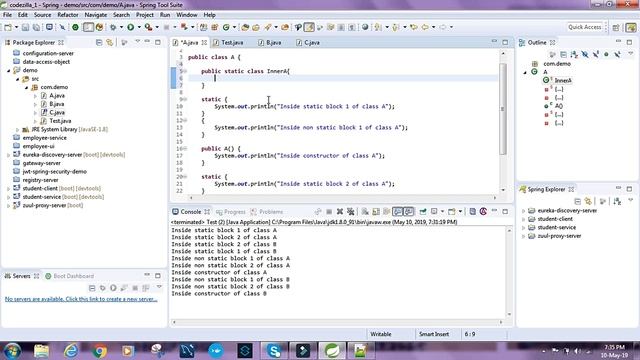Switch to the Problems tab
The height and width of the screenshot is (360, 640).
pos(267,211)
